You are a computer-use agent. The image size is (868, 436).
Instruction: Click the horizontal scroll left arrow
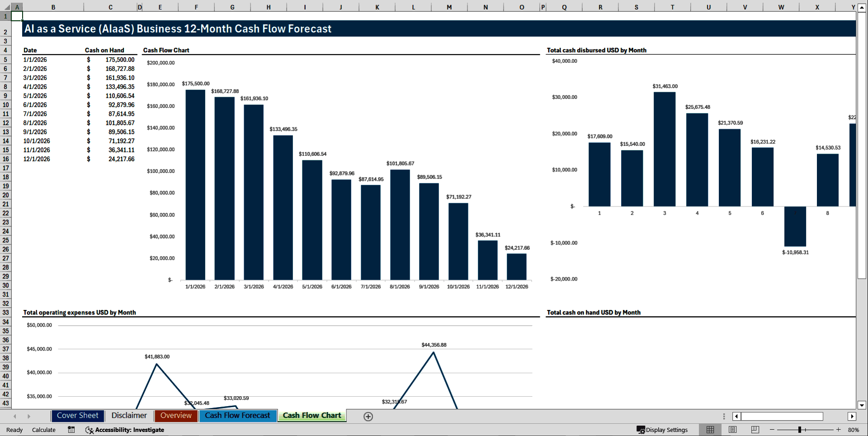coord(736,416)
